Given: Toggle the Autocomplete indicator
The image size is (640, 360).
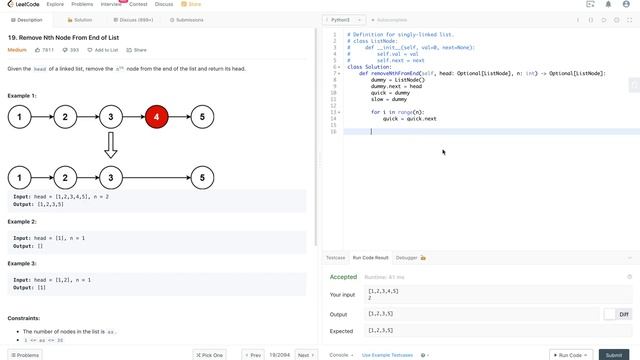Looking at the screenshot, I should click(x=389, y=20).
